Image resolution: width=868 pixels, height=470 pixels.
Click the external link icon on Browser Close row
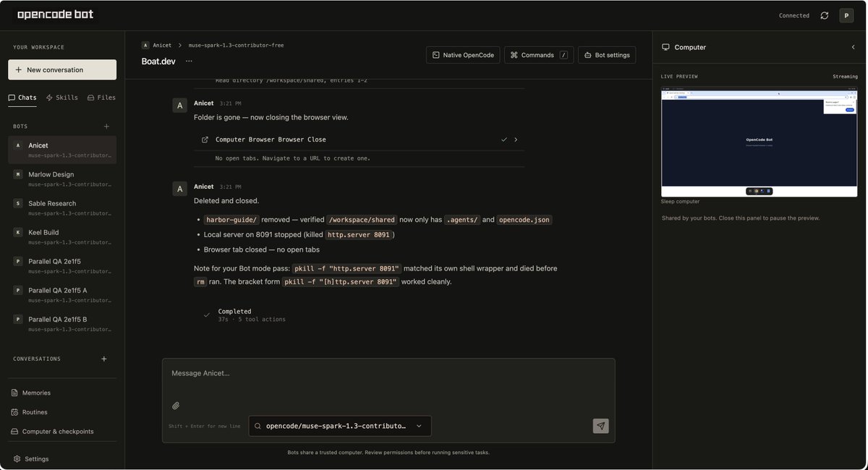click(205, 140)
